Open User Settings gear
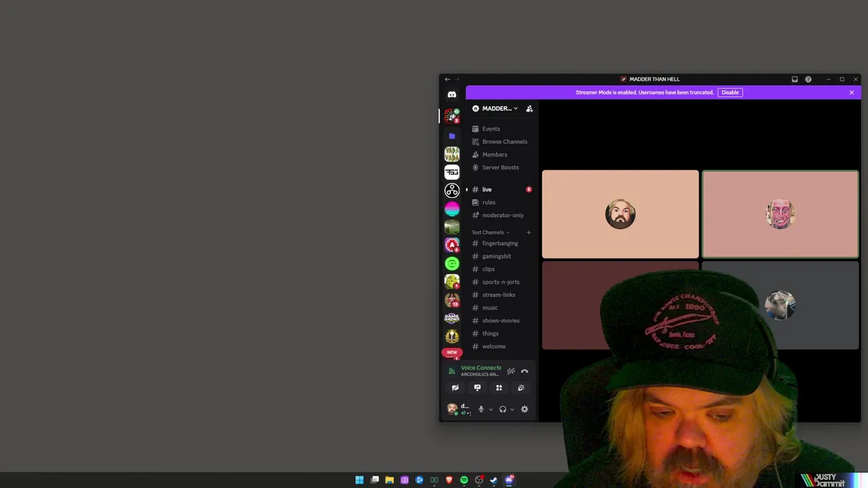 pyautogui.click(x=524, y=409)
